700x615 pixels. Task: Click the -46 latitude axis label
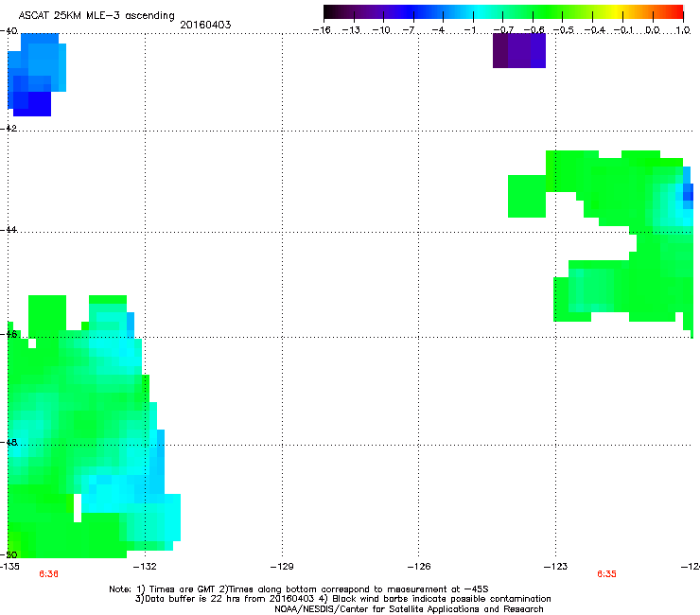pos(9,334)
